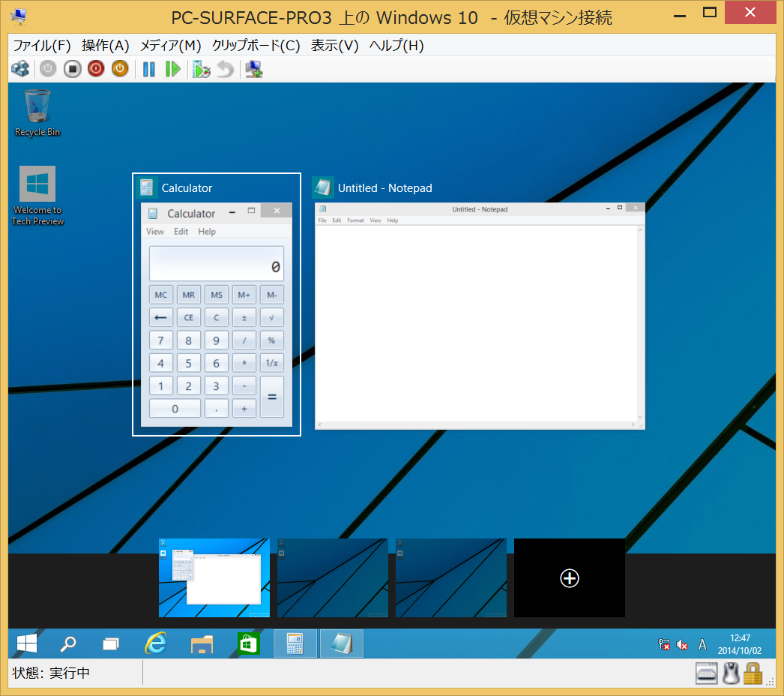
Task: Toggle keyboard capture in the status bar
Action: [705, 673]
